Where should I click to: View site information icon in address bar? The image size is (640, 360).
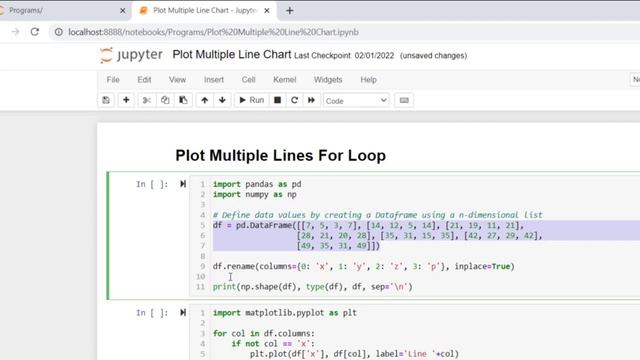coord(59,32)
